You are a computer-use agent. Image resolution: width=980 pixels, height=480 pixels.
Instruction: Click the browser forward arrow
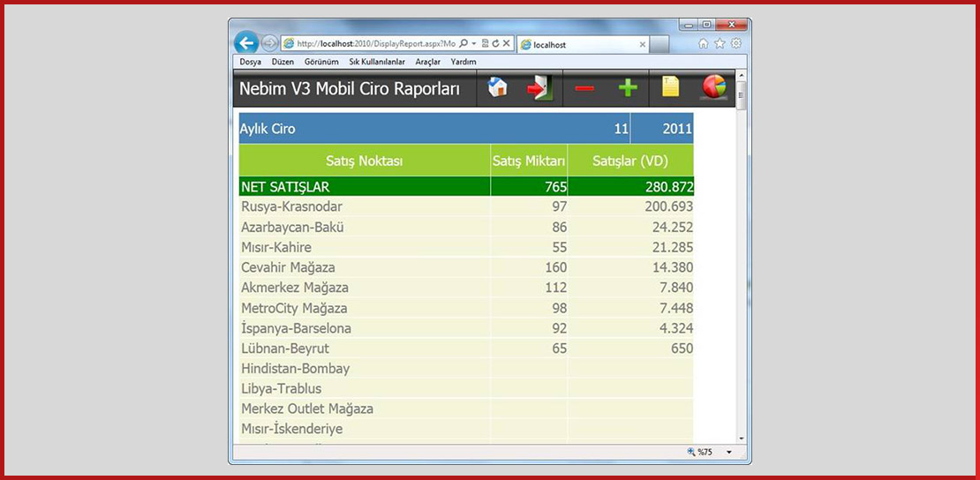[269, 42]
